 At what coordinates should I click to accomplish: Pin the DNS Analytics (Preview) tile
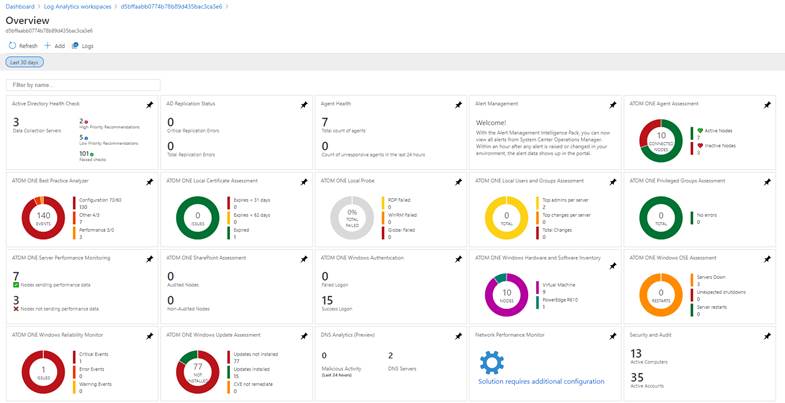(x=458, y=336)
